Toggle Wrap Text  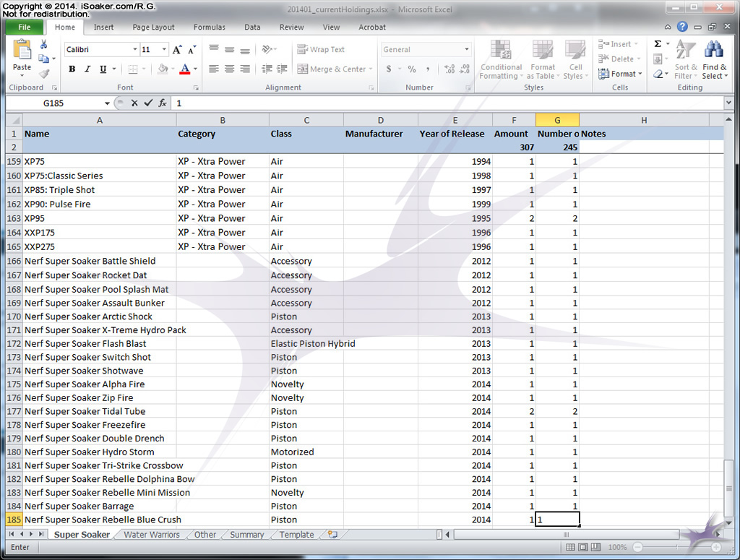[321, 49]
